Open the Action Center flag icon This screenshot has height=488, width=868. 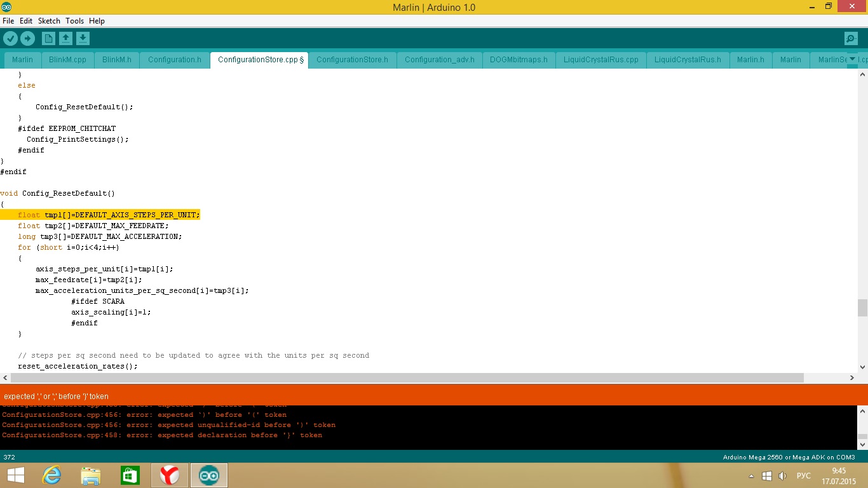point(767,476)
